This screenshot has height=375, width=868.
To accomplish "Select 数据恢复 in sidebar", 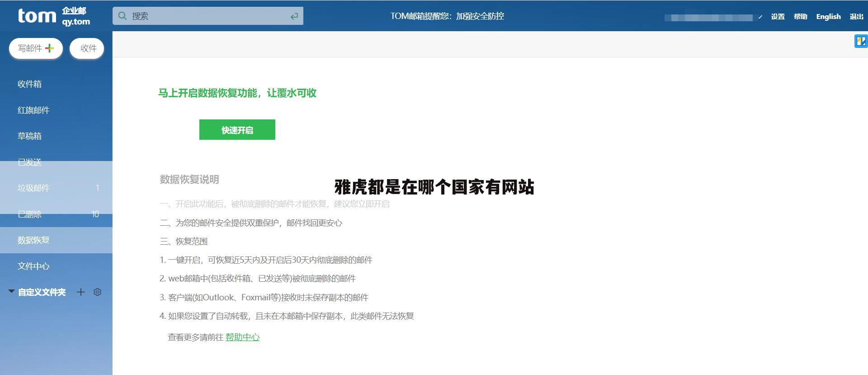I will (56, 240).
